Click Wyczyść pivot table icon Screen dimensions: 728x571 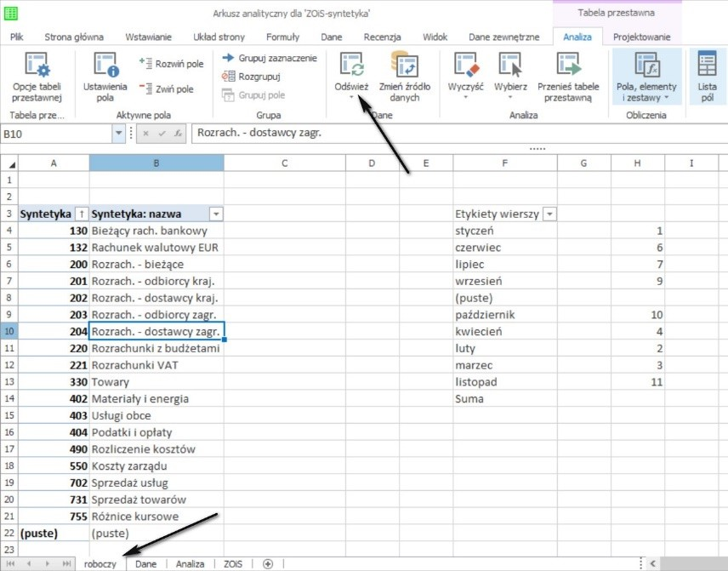click(x=466, y=65)
